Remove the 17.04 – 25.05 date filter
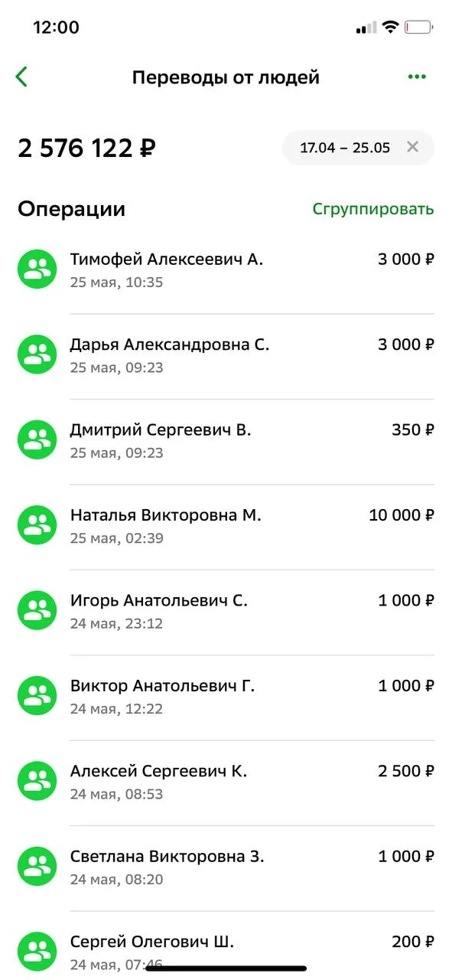Screen dimensions: 452x980 pos(411,148)
